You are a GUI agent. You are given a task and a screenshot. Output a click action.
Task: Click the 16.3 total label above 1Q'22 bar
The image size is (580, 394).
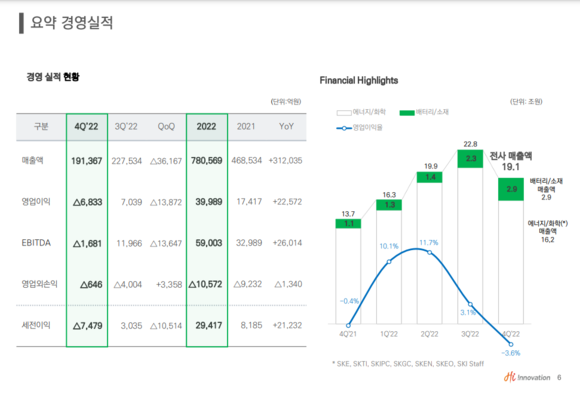tap(389, 195)
